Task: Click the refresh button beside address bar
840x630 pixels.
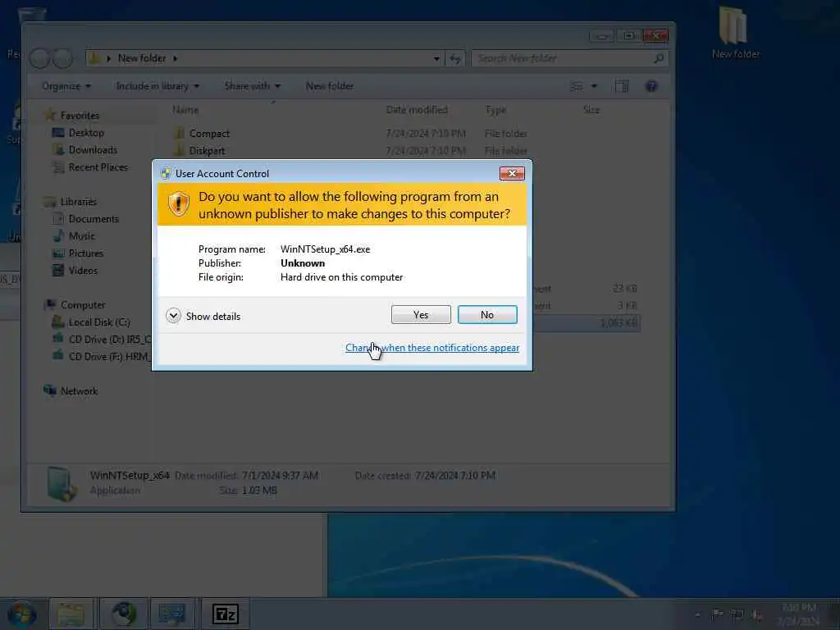Action: pos(455,58)
